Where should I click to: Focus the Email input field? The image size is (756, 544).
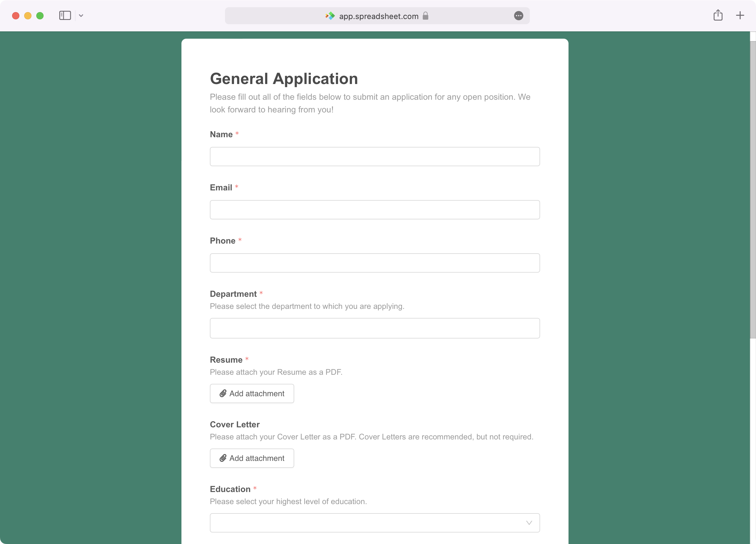374,210
